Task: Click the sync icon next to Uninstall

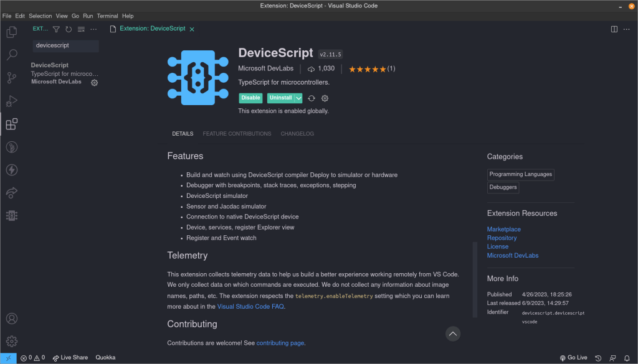Action: (x=312, y=98)
